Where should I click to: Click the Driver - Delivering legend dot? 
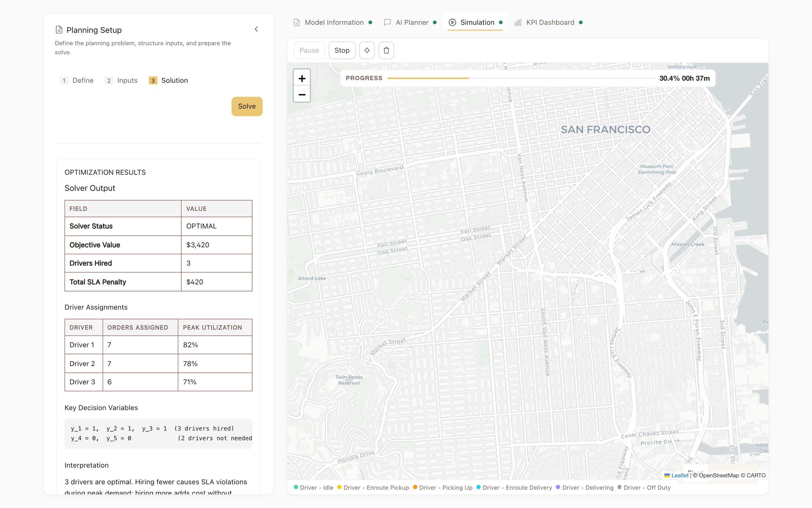(558, 487)
